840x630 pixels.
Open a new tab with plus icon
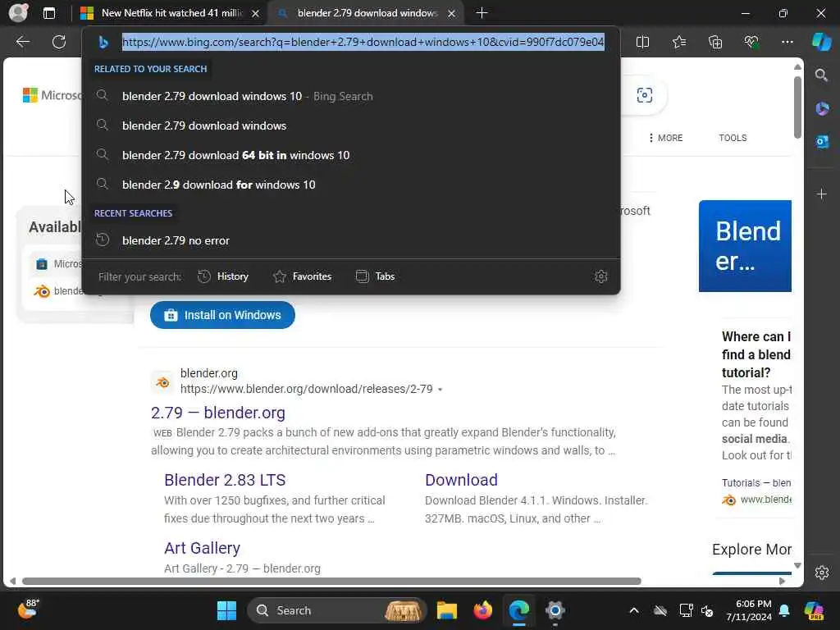tap(482, 13)
